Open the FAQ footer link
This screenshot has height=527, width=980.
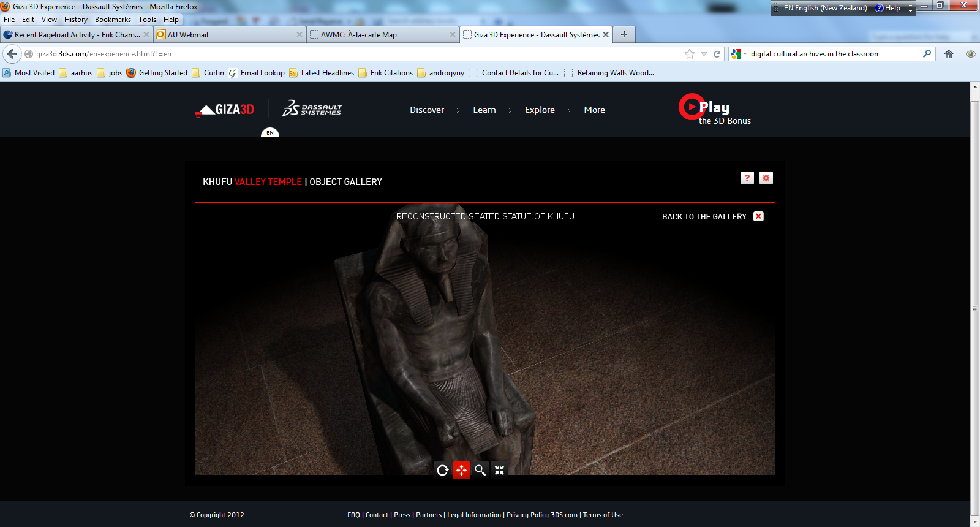pyautogui.click(x=353, y=515)
